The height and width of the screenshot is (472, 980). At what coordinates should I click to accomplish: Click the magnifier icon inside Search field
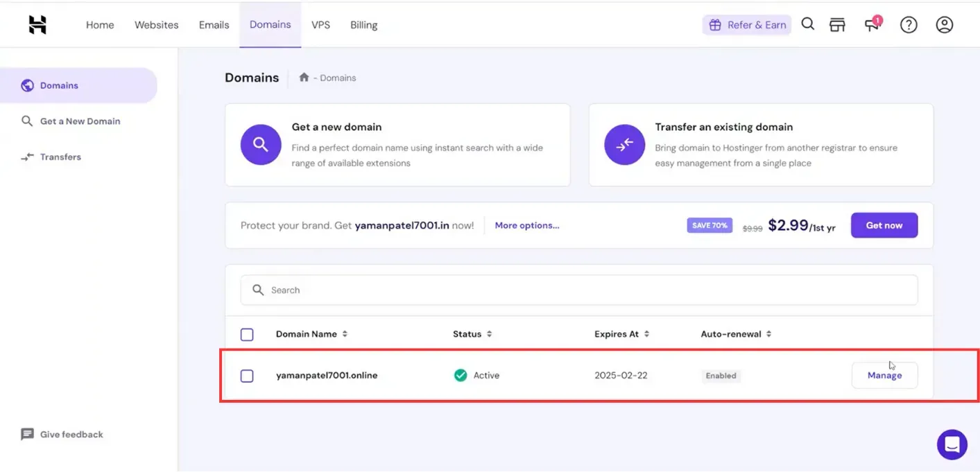pyautogui.click(x=258, y=290)
